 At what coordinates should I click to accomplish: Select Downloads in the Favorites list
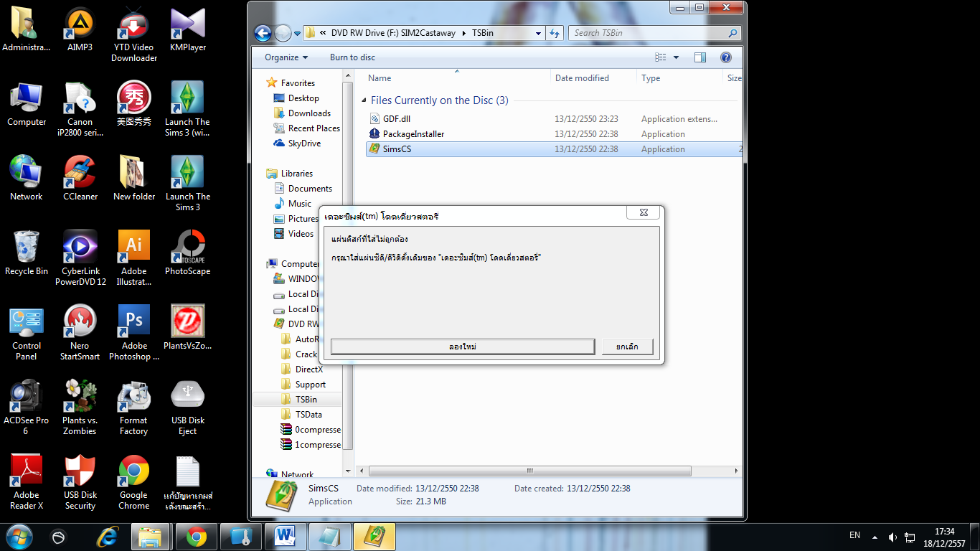coord(309,113)
